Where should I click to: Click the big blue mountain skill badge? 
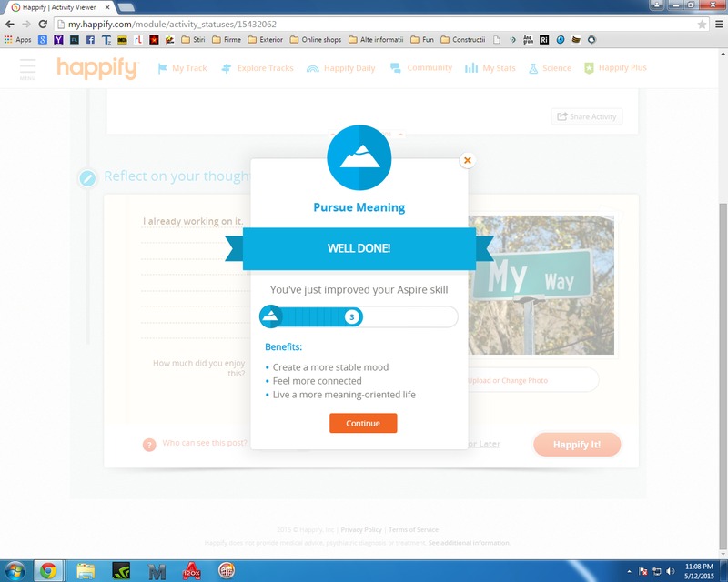coord(359,158)
